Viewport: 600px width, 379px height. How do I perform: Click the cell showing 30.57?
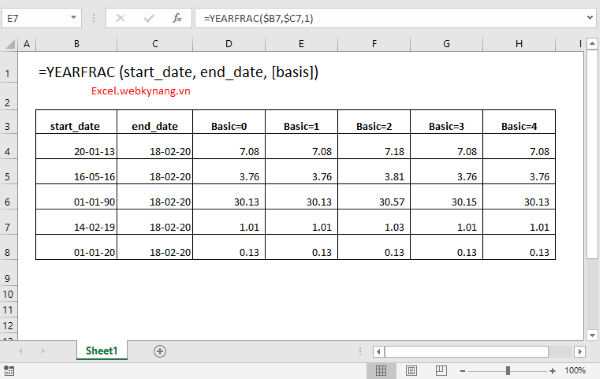click(x=374, y=197)
